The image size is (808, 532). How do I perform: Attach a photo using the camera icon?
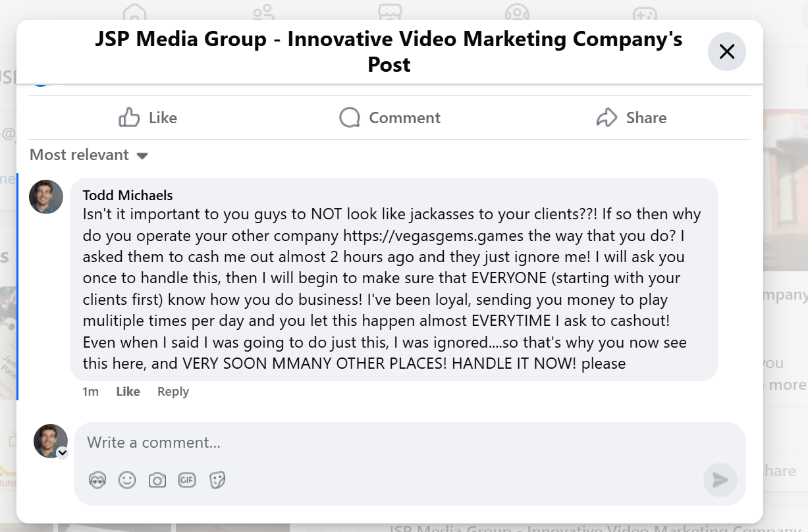pos(157,480)
